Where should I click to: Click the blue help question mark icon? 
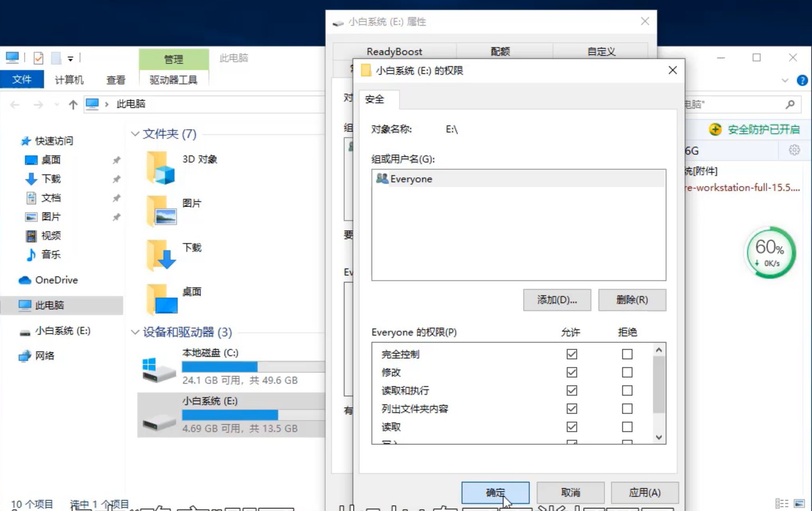(x=802, y=80)
